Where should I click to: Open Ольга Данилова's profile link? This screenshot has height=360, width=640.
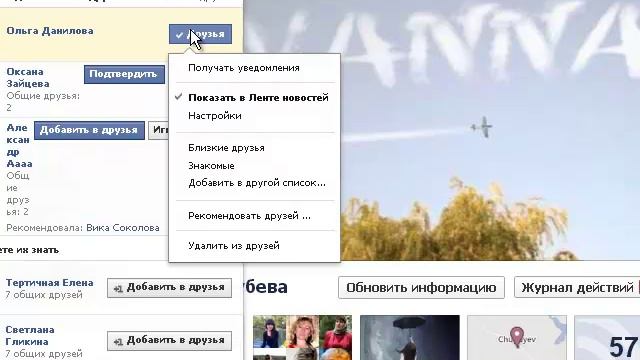[50, 31]
